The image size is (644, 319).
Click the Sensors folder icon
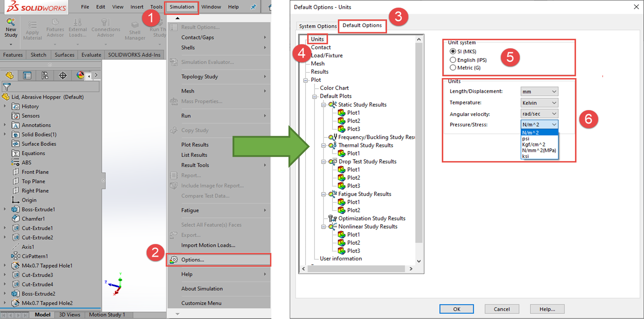16,116
